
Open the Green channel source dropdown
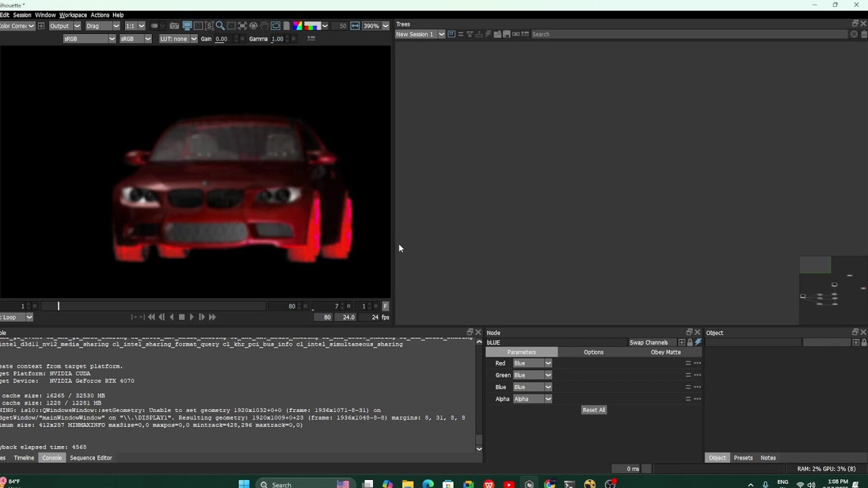point(532,375)
